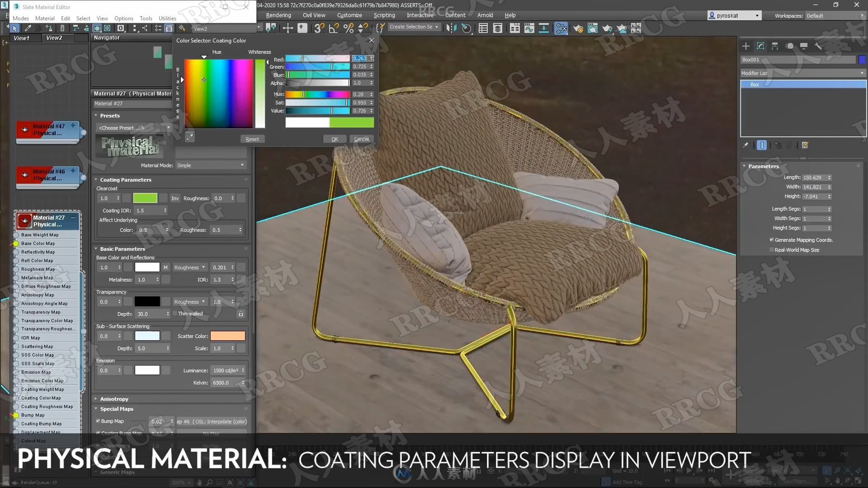Expand the Anisotropy rollout
This screenshot has width=868, height=488.
tap(113, 399)
